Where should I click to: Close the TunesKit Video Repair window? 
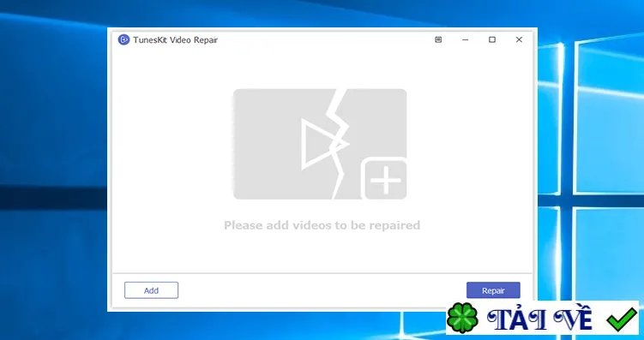[x=519, y=39]
